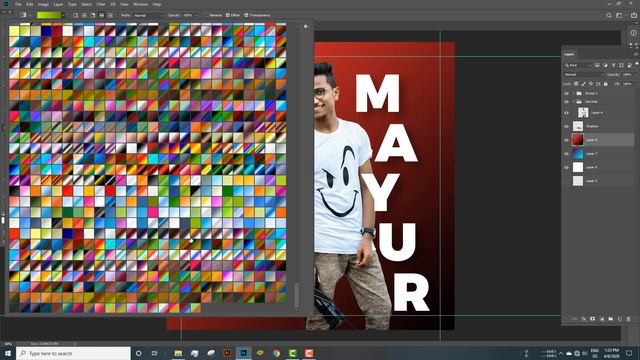Click the layer Opacity value field
Viewport: 640px width, 360px height.
(x=627, y=75)
